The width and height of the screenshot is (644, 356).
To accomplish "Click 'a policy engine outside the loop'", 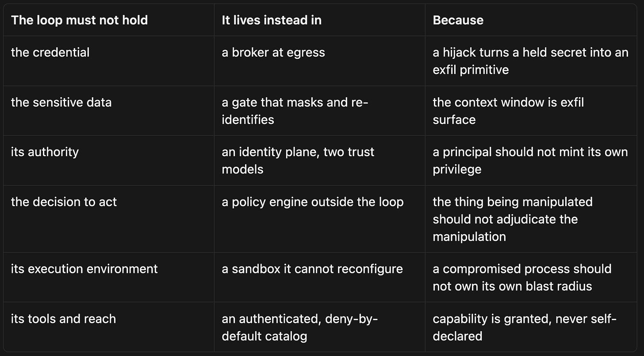I will pyautogui.click(x=320, y=219).
